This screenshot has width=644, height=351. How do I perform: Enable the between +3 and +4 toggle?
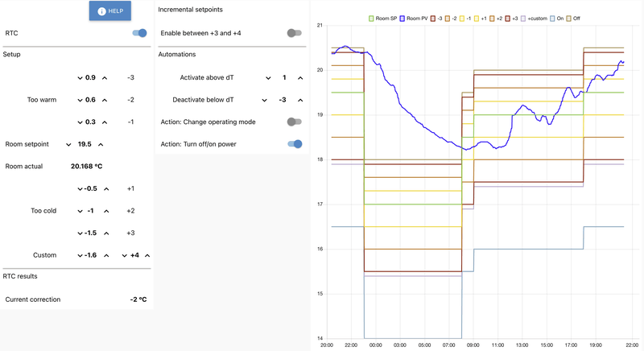294,34
